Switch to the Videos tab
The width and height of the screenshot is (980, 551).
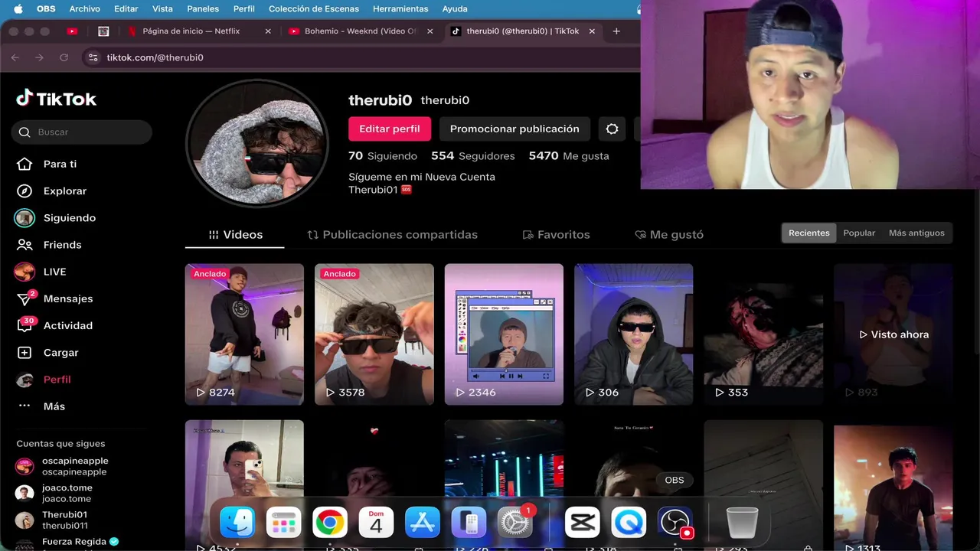tap(235, 235)
